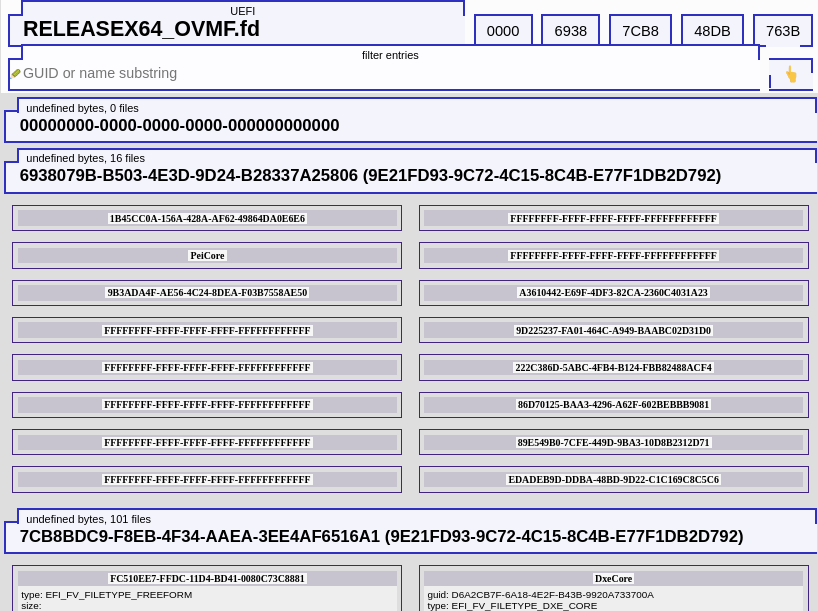Click the UEFI caption above the file name
818x611 pixels.
click(243, 11)
